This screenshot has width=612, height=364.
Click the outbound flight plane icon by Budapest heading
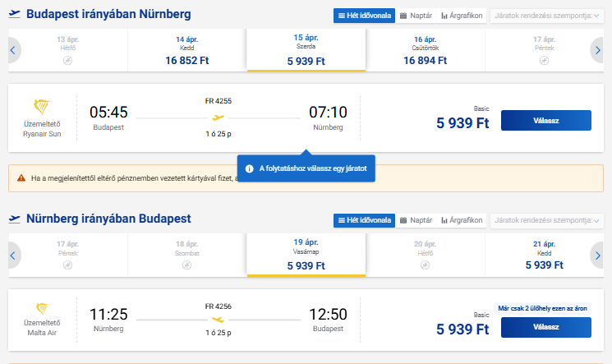click(14, 15)
